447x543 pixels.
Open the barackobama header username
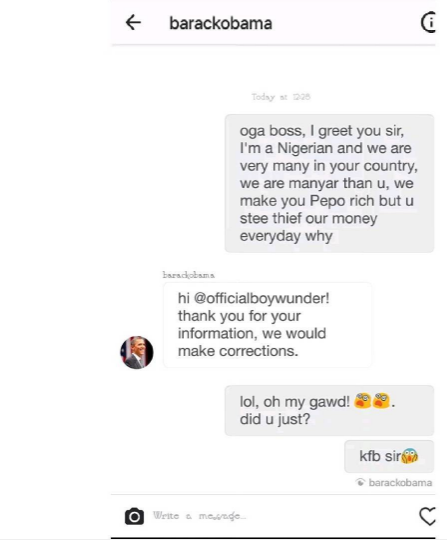(x=221, y=23)
